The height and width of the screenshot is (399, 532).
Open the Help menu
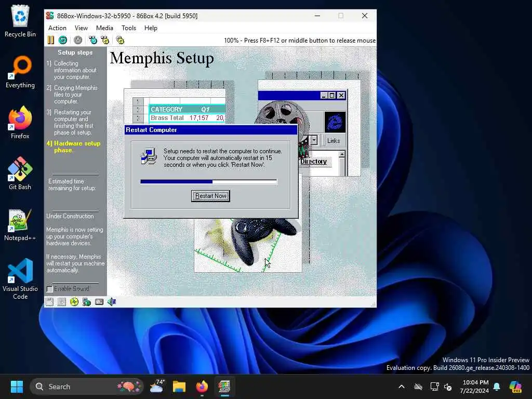coord(151,28)
